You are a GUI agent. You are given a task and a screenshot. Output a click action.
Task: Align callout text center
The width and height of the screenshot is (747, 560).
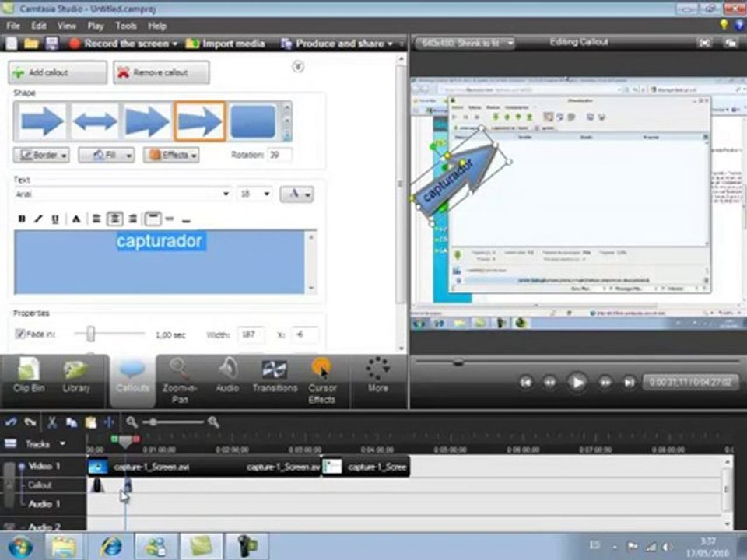(x=114, y=219)
